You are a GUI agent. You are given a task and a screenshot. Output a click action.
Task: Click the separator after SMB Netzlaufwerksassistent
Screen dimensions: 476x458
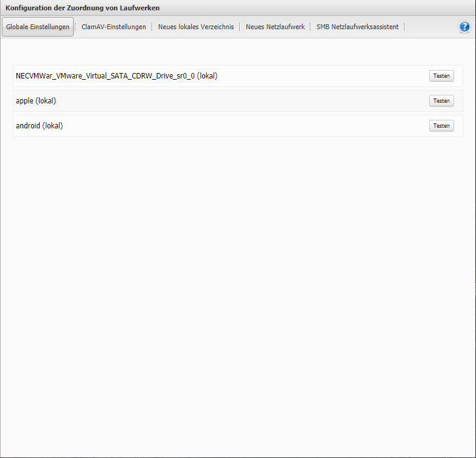click(405, 27)
